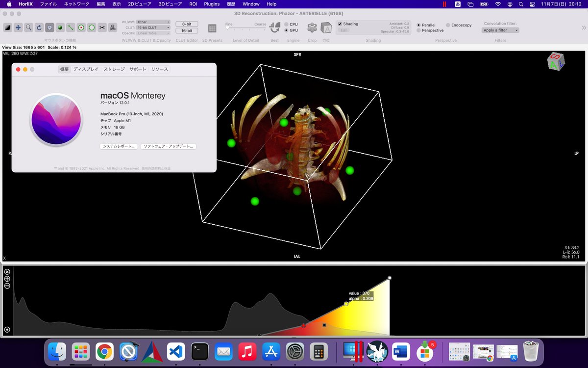Open Terminal from the Dock
The height and width of the screenshot is (368, 588).
click(200, 351)
